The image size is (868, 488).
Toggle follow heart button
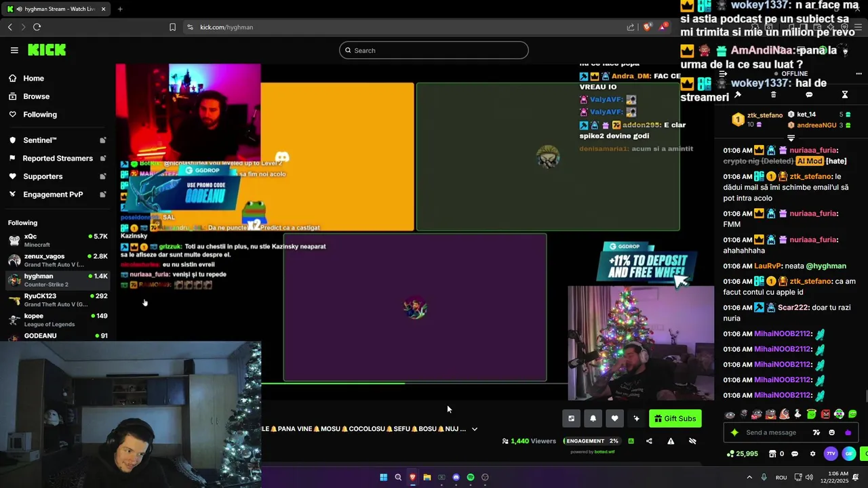click(x=614, y=418)
